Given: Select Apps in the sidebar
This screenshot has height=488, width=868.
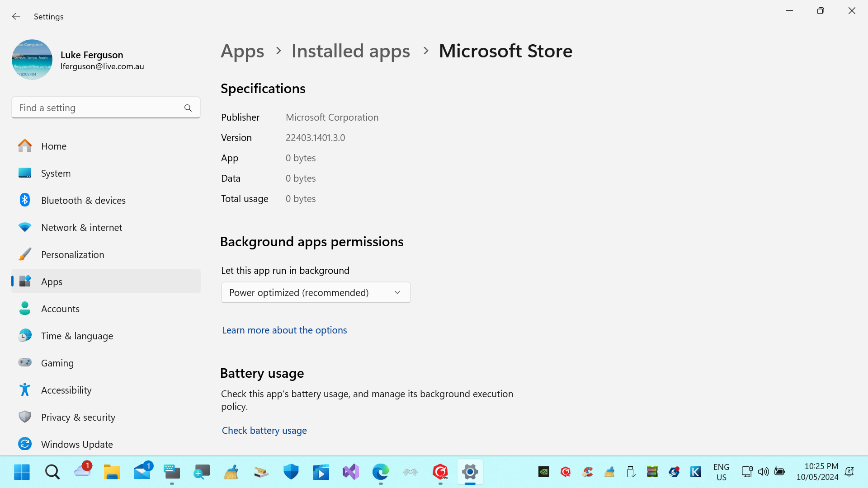Looking at the screenshot, I should point(106,282).
